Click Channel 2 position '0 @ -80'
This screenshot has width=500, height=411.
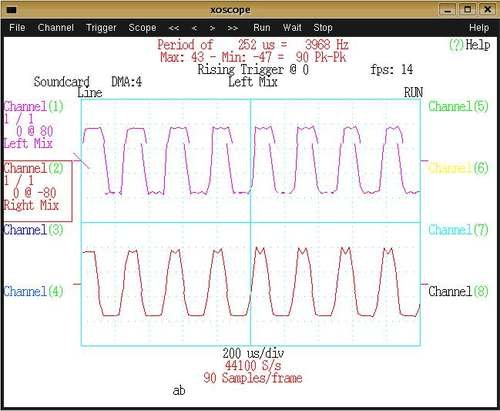pyautogui.click(x=35, y=193)
